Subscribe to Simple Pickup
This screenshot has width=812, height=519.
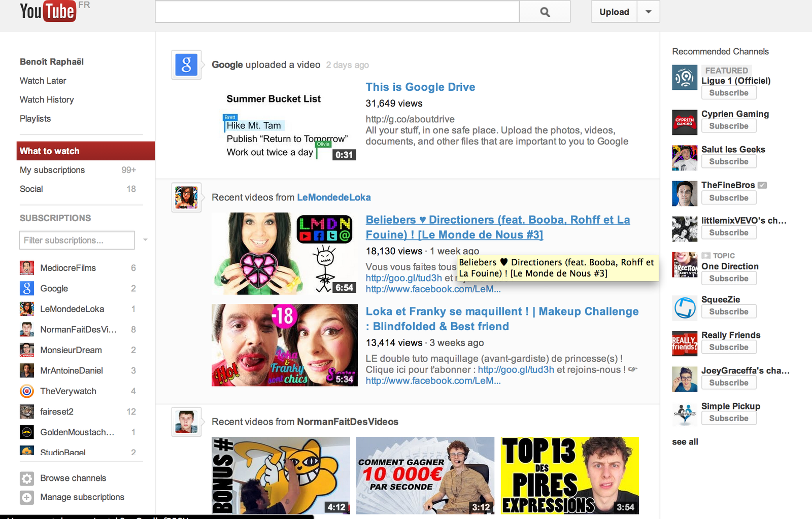click(729, 418)
